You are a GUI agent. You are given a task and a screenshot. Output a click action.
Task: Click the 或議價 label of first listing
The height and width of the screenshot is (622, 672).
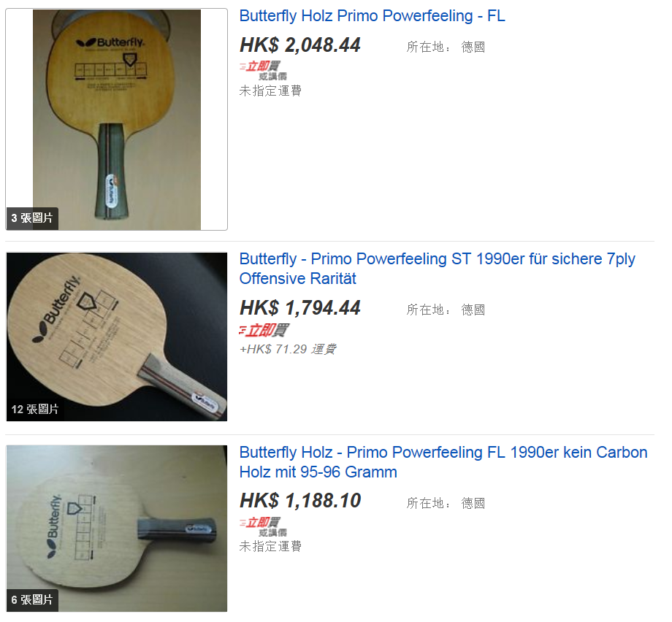(272, 77)
